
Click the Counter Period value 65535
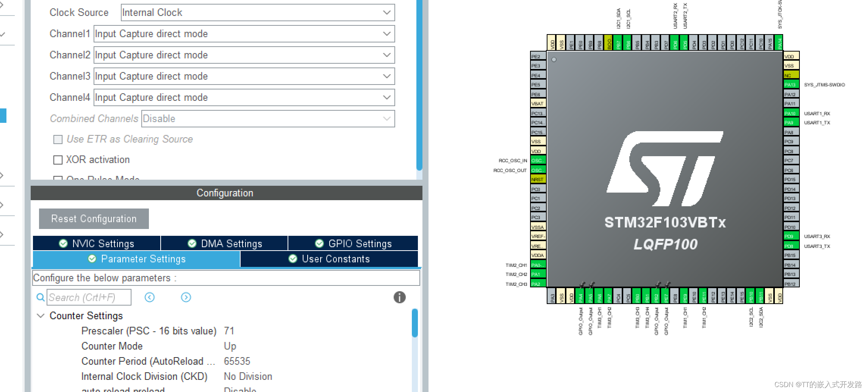click(237, 361)
